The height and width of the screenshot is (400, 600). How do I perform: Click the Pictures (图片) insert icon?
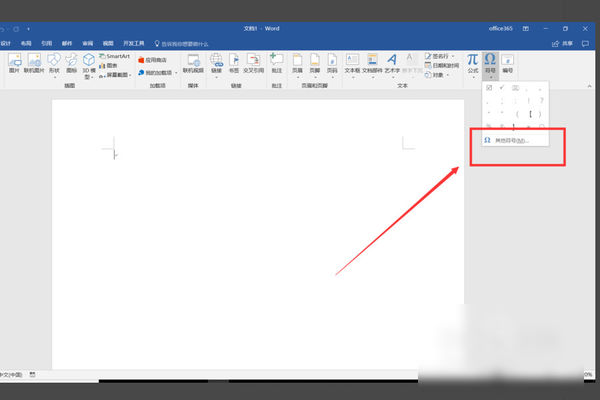(14, 63)
